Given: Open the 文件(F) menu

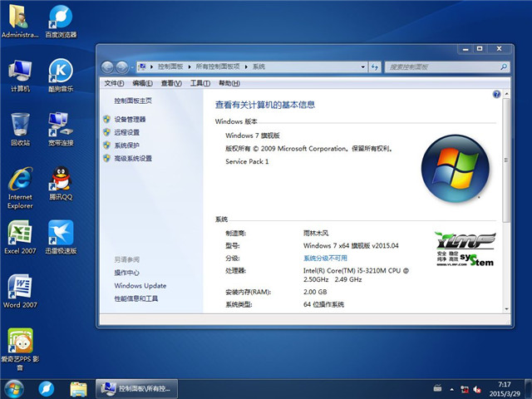Looking at the screenshot, I should click(x=114, y=83).
